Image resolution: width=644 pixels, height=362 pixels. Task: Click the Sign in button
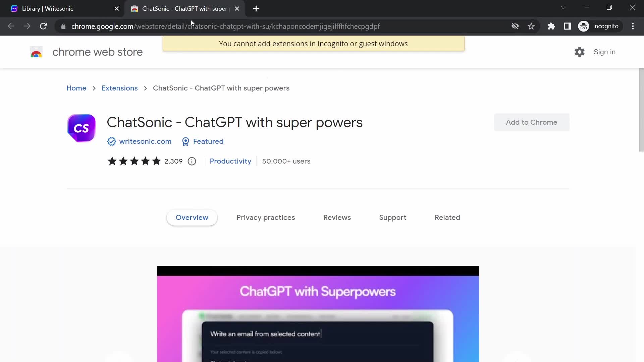point(604,52)
